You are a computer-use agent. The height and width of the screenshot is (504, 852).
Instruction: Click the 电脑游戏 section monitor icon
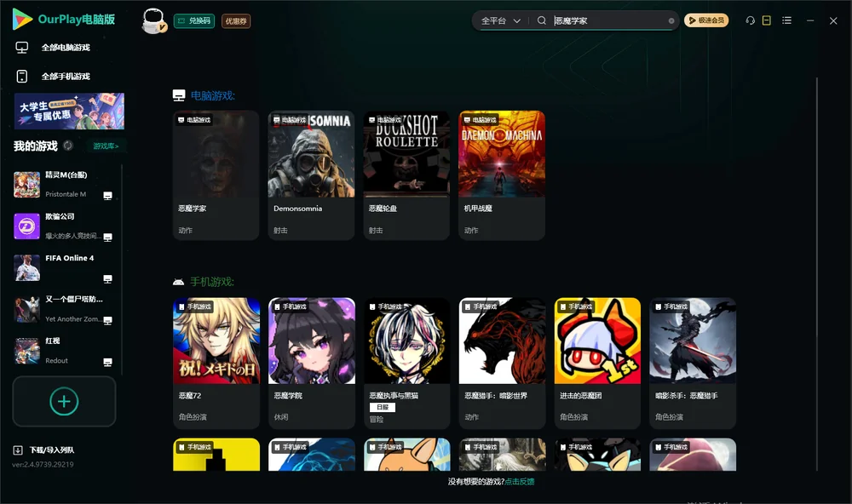pyautogui.click(x=179, y=95)
